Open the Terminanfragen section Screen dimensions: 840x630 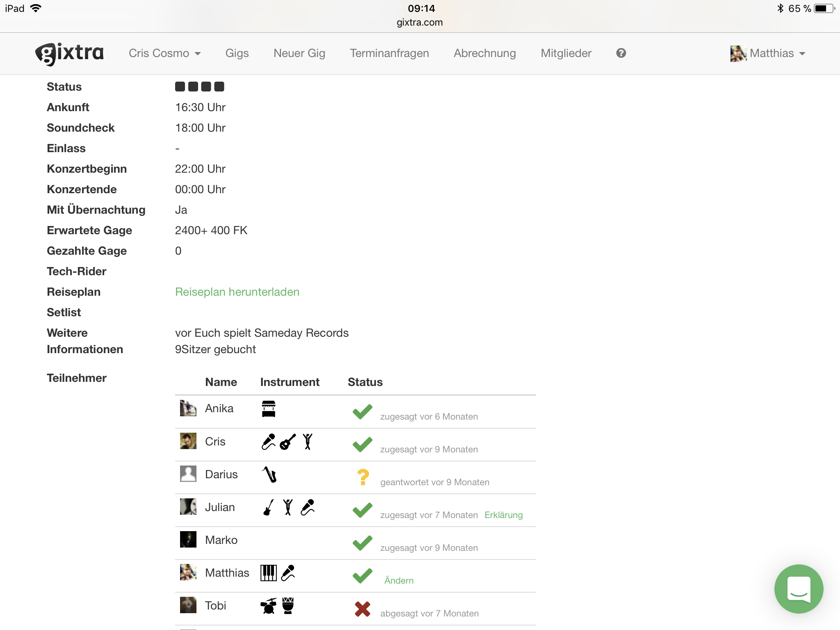pos(389,53)
